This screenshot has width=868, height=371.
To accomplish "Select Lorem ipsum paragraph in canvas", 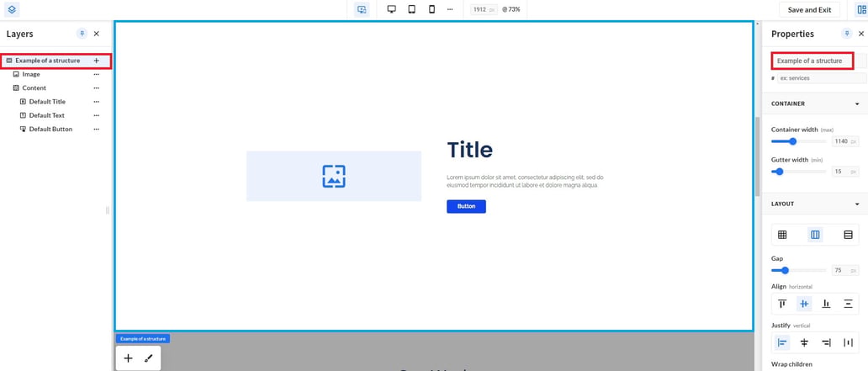I will tap(525, 181).
